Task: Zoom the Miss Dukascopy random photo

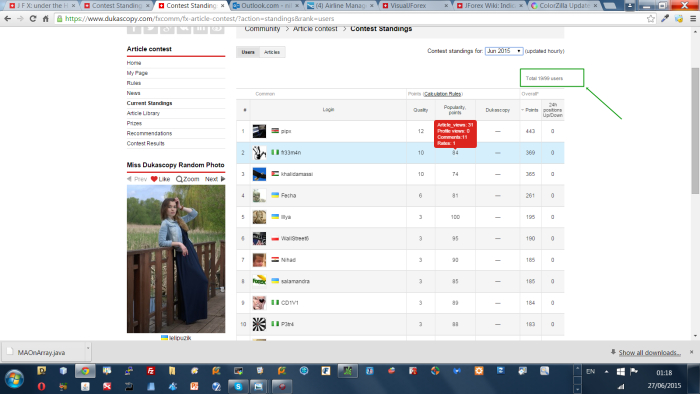Action: click(188, 179)
